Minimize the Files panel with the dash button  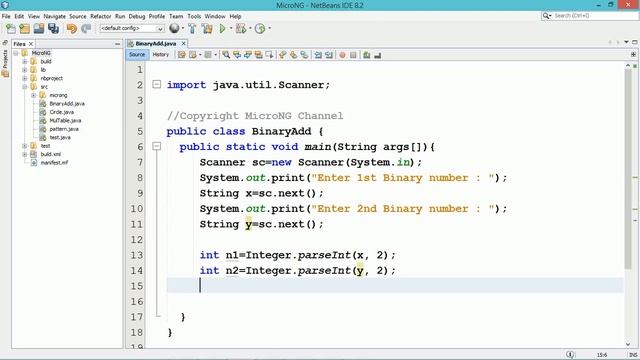coord(118,44)
